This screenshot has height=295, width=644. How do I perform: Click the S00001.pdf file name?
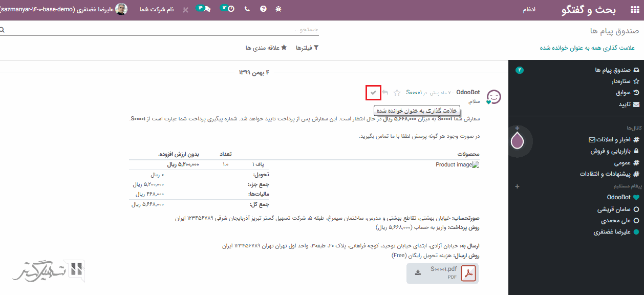coord(443,269)
